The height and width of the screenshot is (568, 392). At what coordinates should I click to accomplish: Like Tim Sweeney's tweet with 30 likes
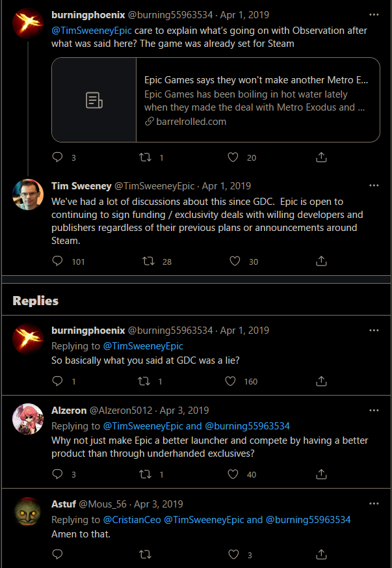click(235, 261)
